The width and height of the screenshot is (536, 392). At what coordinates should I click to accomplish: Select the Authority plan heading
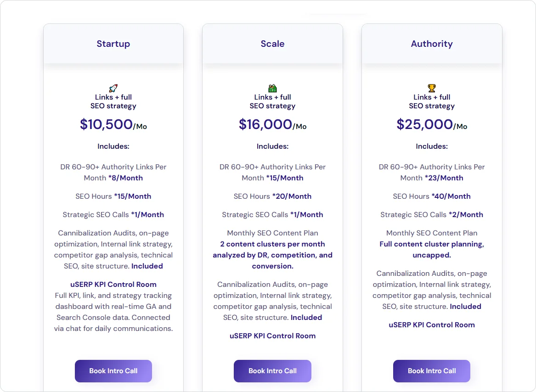[x=432, y=44]
